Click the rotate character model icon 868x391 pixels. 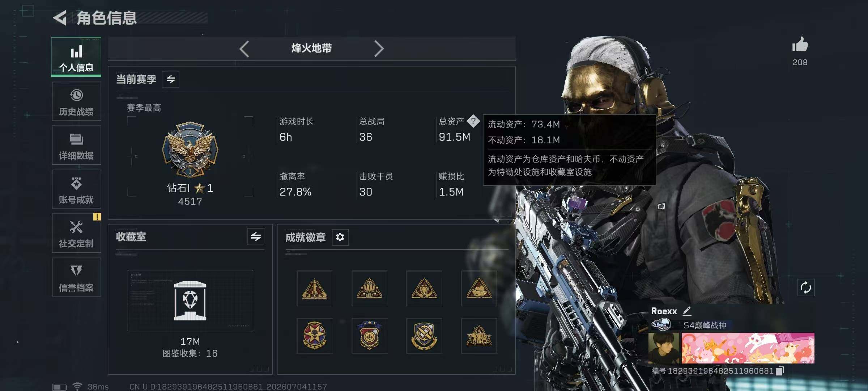point(806,288)
